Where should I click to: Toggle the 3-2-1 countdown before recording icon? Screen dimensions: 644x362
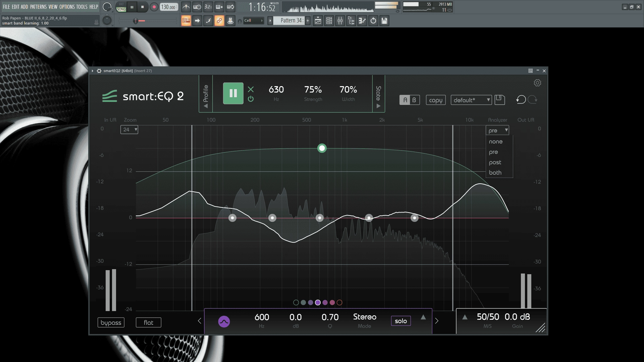click(208, 7)
